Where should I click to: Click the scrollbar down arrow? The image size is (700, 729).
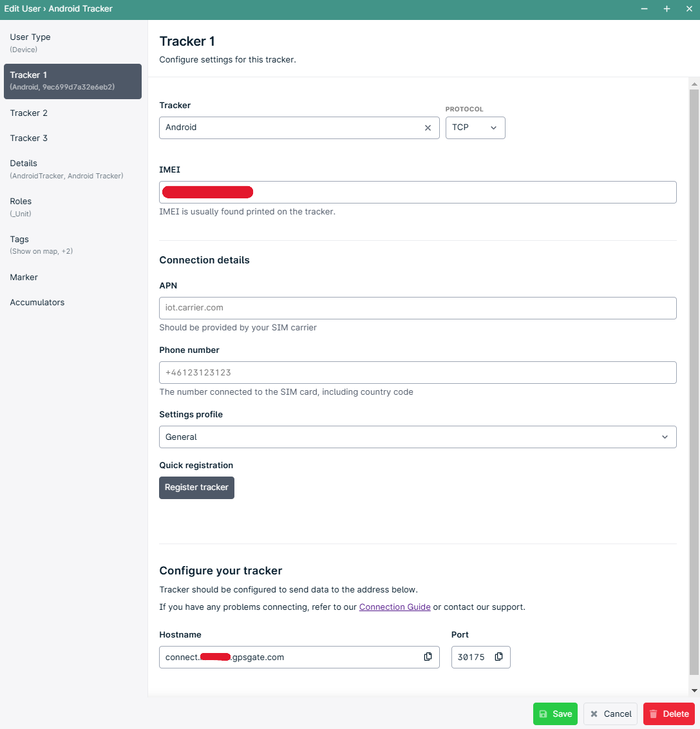(x=694, y=690)
